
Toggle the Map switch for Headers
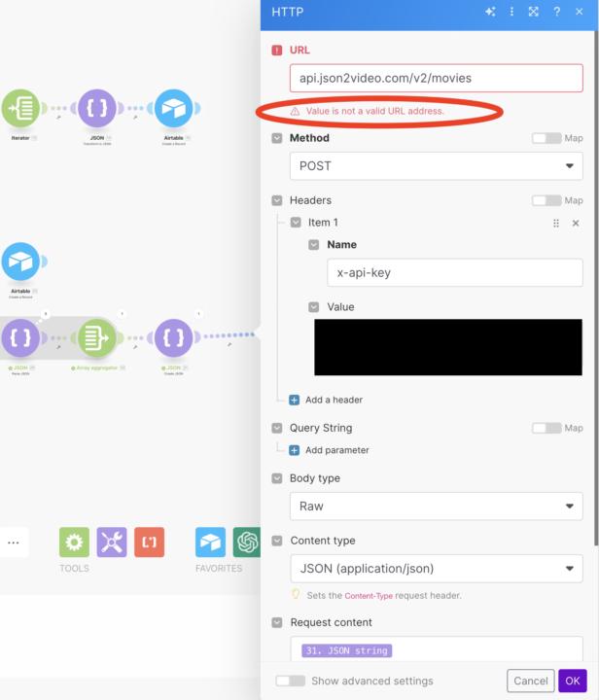(546, 200)
